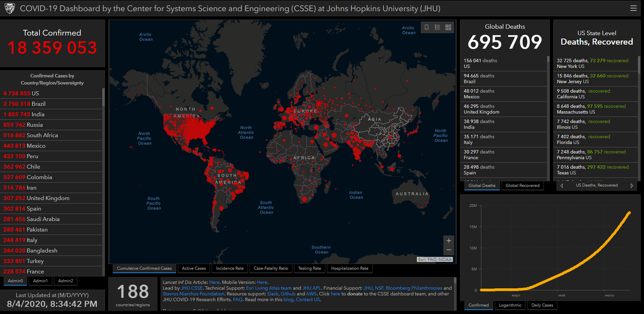Select New Jersey US deaths entry
Viewport: 644px width, 314px height.
coord(596,79)
